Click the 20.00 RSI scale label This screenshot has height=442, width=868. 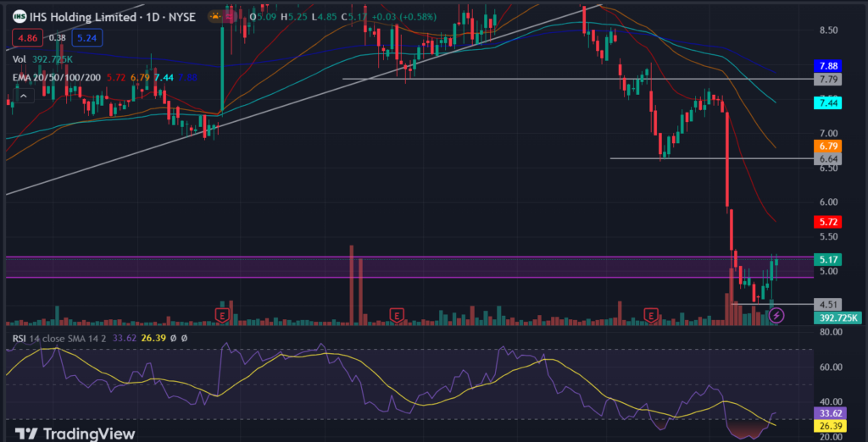[831, 436]
